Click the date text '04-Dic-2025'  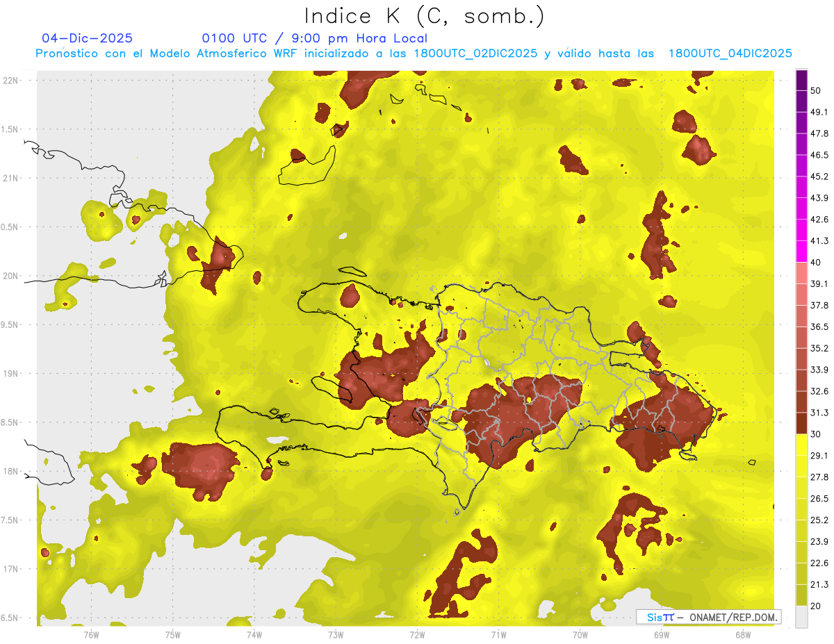87,38
